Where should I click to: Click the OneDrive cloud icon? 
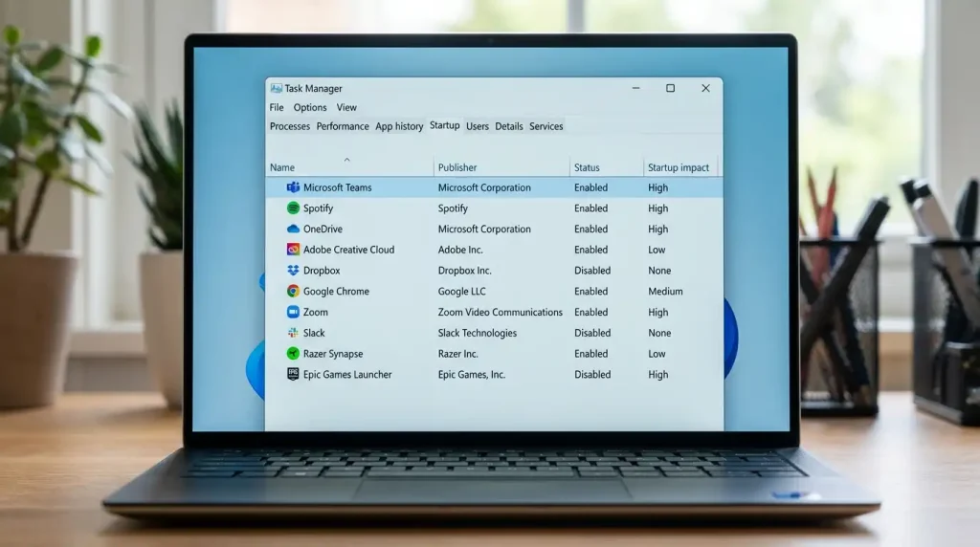pos(293,230)
